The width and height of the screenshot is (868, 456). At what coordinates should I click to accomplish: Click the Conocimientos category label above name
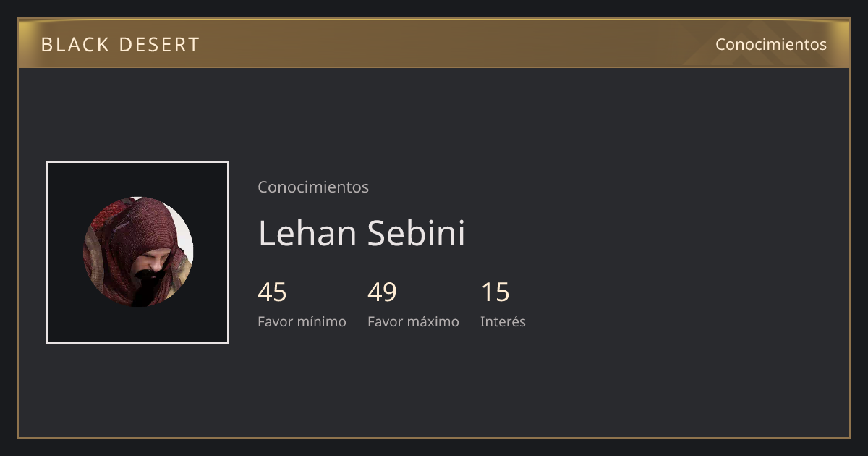[x=313, y=187]
